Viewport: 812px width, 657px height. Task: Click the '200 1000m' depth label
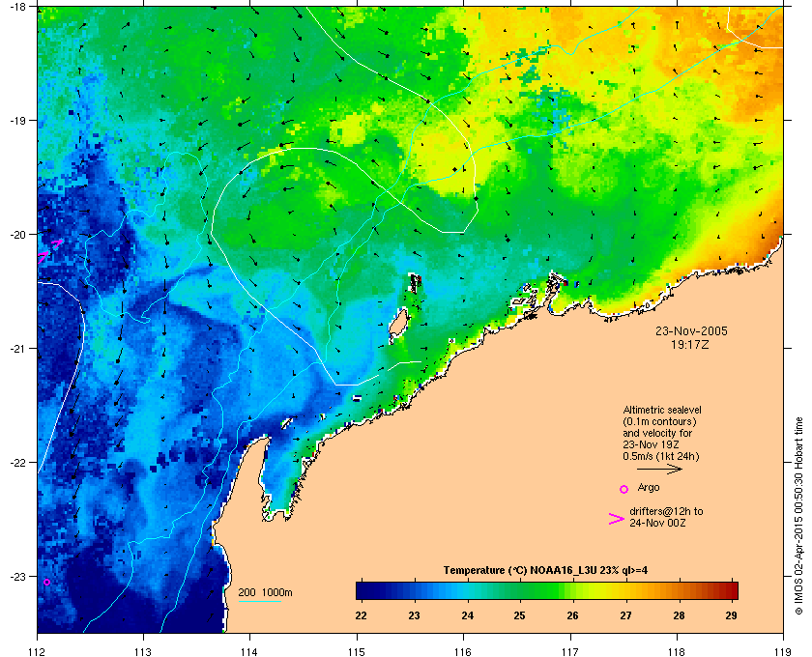265,592
